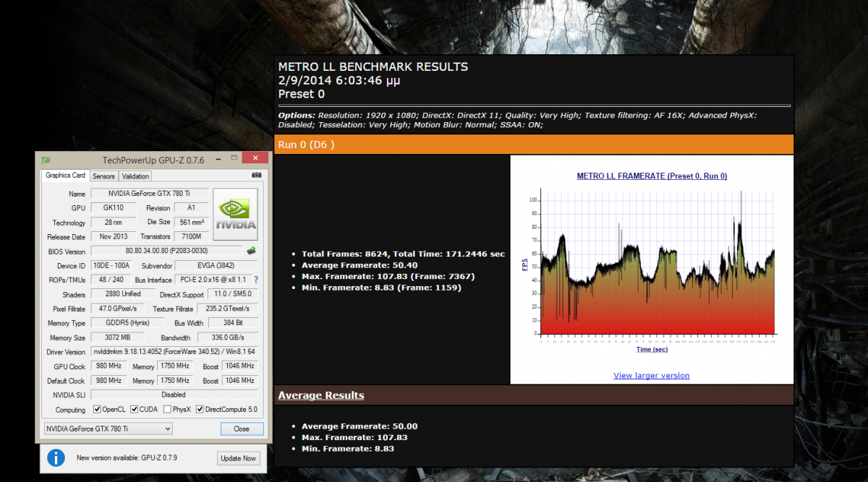Click the Revision A1 field
The width and height of the screenshot is (868, 482).
pos(192,208)
